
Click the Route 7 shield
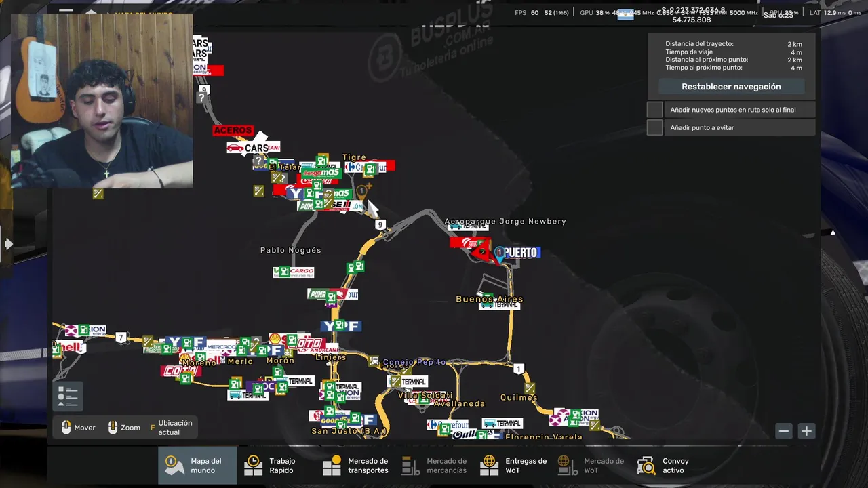coord(121,338)
